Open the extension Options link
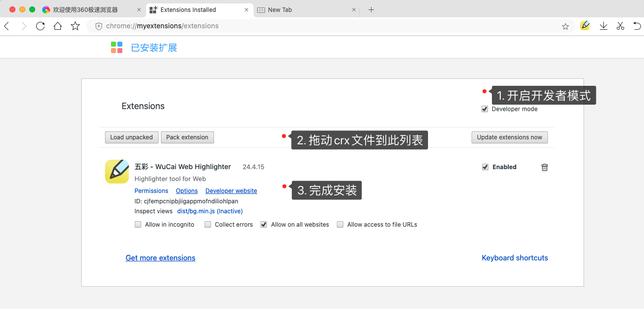This screenshot has width=644, height=309. [187, 191]
